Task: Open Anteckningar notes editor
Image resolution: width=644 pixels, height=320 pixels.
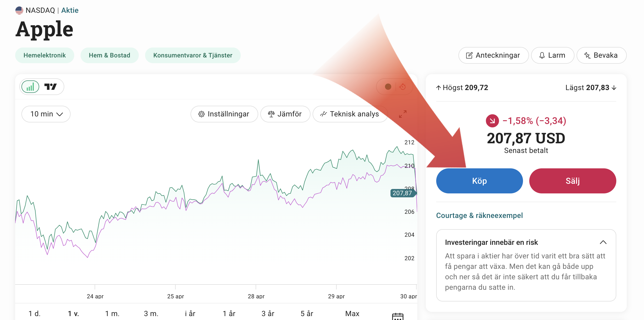Action: coord(493,55)
